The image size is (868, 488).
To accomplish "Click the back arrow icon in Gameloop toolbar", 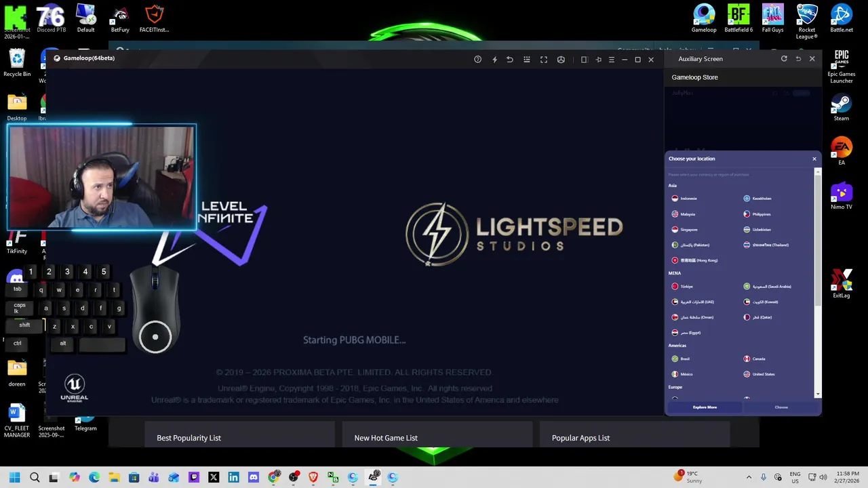I will 510,60.
